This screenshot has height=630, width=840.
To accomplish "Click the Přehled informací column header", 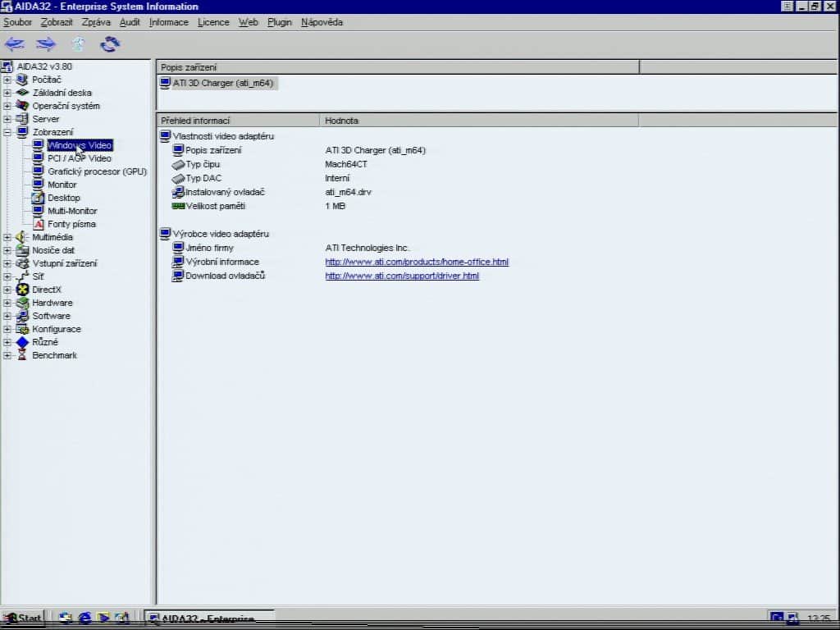I will (239, 121).
